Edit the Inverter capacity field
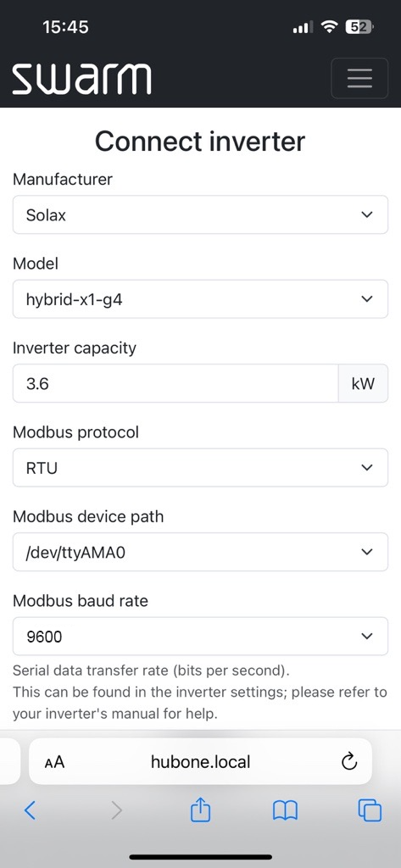Viewport: 401px width, 868px height. [x=175, y=384]
